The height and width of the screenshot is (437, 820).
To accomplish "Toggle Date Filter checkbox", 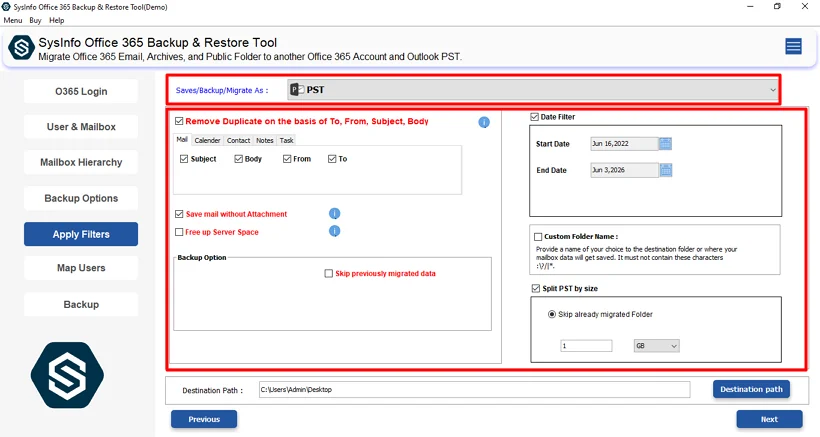I will [x=534, y=117].
